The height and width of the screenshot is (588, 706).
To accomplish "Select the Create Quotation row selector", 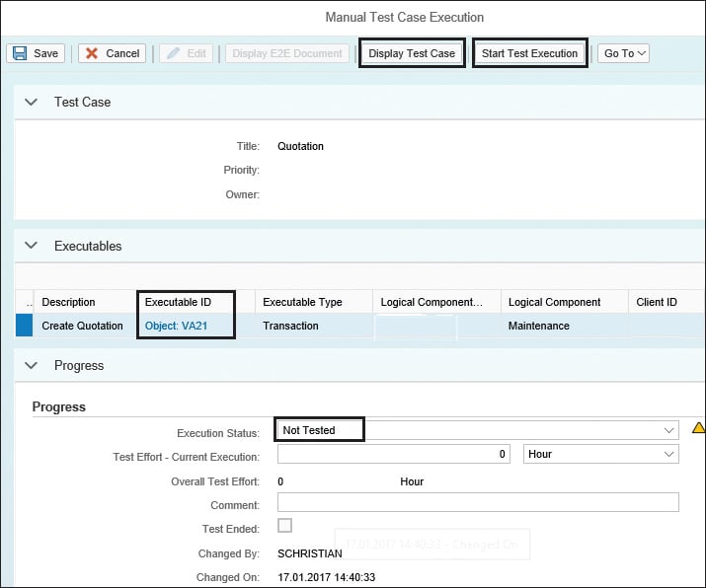I will 23,326.
